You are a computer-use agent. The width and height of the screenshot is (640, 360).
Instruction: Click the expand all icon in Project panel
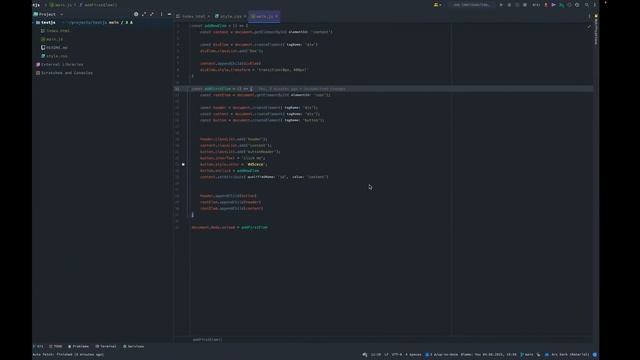pyautogui.click(x=144, y=14)
